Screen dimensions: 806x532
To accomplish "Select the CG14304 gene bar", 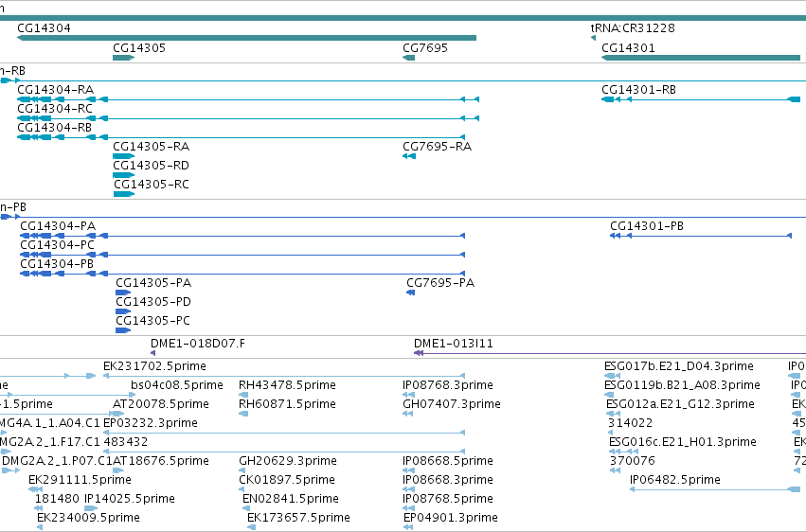I will point(247,38).
